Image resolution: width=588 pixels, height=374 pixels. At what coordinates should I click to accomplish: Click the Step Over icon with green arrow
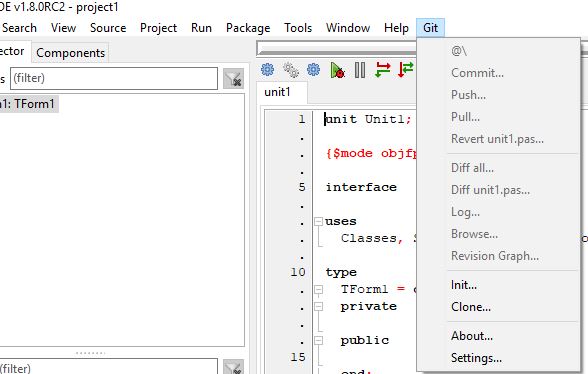click(x=406, y=70)
